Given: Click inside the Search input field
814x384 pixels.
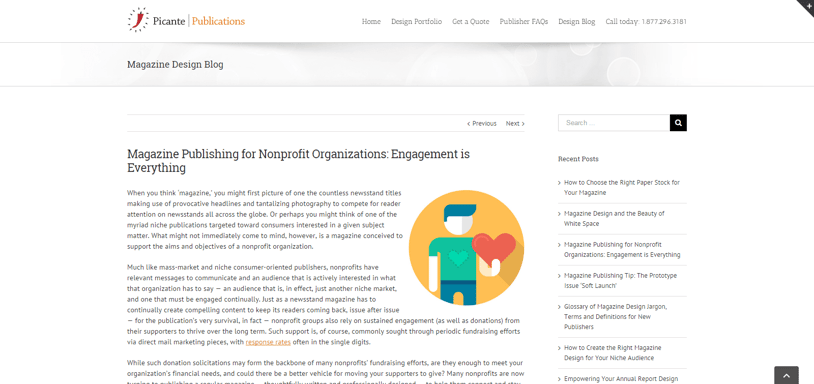Looking at the screenshot, I should (614, 123).
